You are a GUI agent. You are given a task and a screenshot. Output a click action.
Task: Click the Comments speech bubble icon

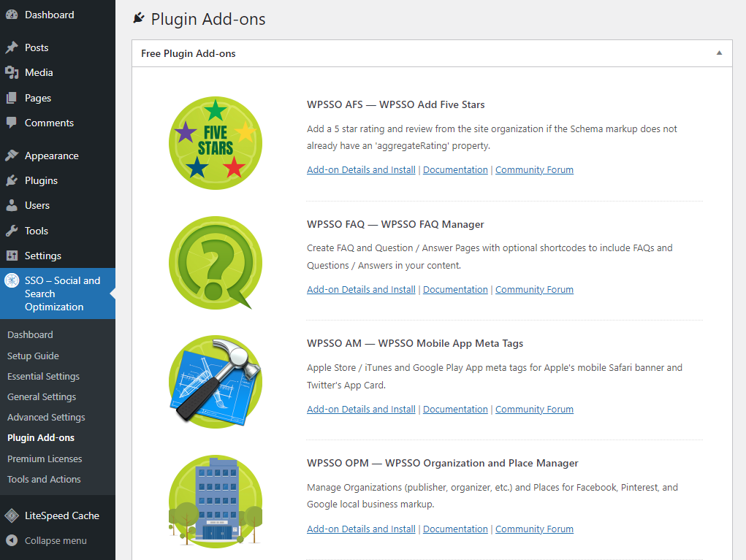12,123
